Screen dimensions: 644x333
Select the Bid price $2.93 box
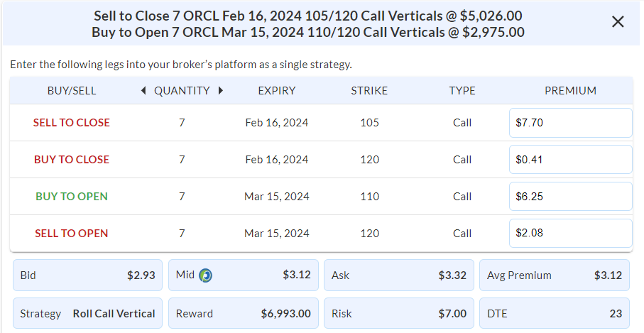point(87,275)
